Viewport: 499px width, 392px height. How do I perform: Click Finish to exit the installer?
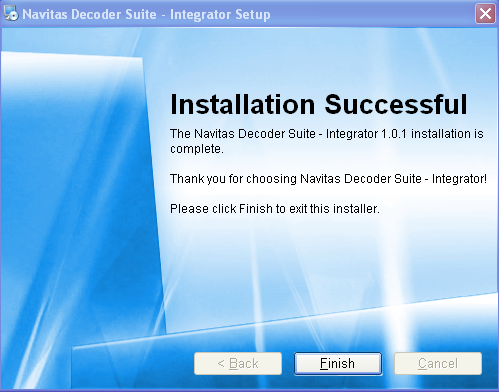pos(338,363)
